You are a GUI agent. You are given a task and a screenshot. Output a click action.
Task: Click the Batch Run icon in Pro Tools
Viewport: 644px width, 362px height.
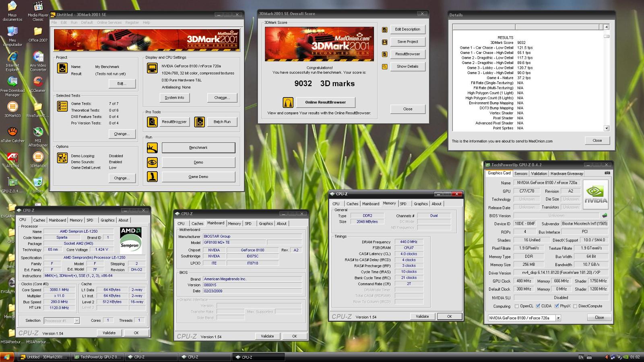200,122
